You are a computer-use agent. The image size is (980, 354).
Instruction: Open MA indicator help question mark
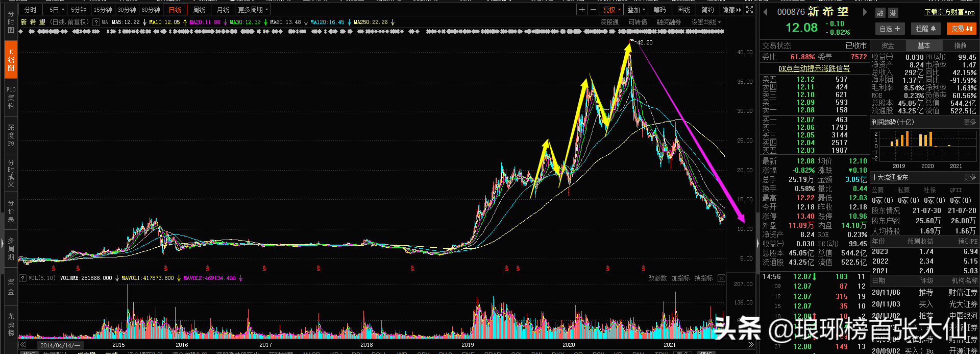tap(96, 22)
